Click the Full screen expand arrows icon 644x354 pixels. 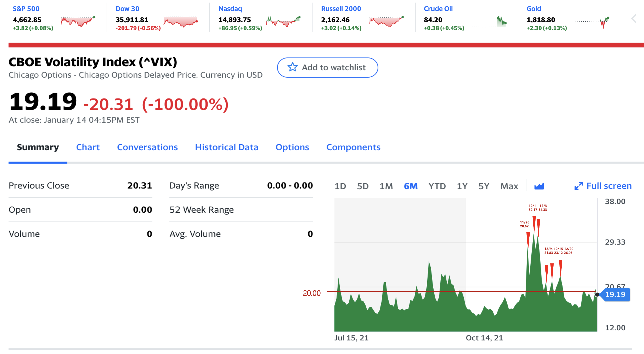click(x=578, y=186)
